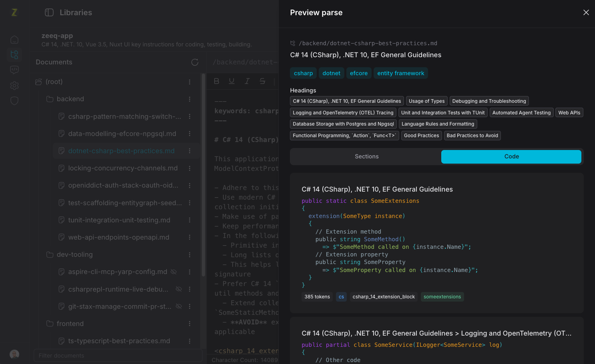Click the Zeeq logo icon
The image size is (595, 364).
[x=14, y=12]
